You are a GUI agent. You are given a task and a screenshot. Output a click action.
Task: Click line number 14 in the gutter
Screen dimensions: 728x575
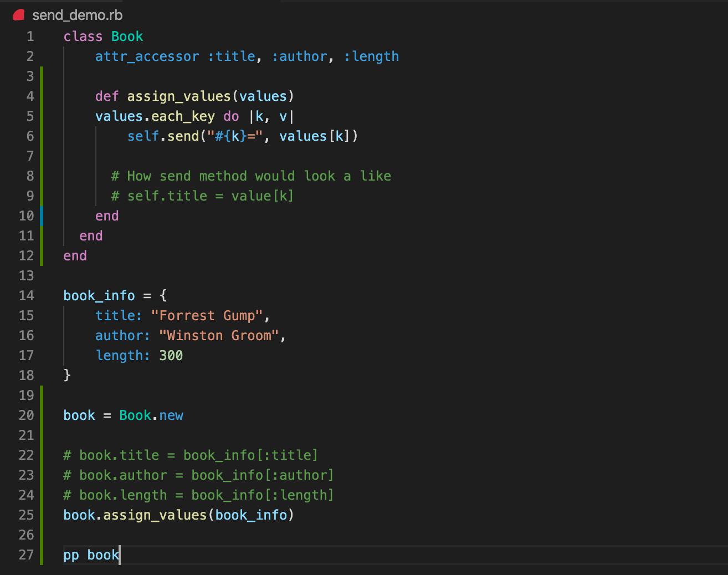(x=27, y=296)
